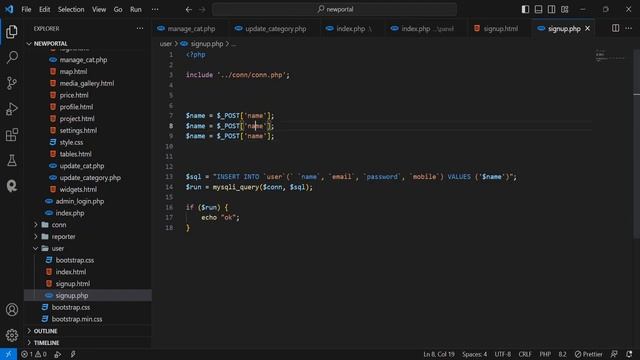Screen dimensions: 640x360
Task: Click line 13 with the INSERT INTO query
Action: click(351, 177)
